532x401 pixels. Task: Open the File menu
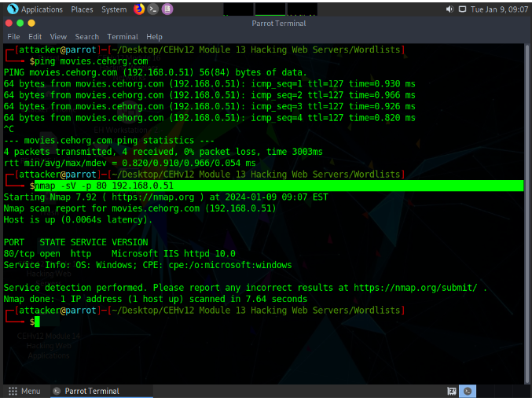[x=13, y=36]
